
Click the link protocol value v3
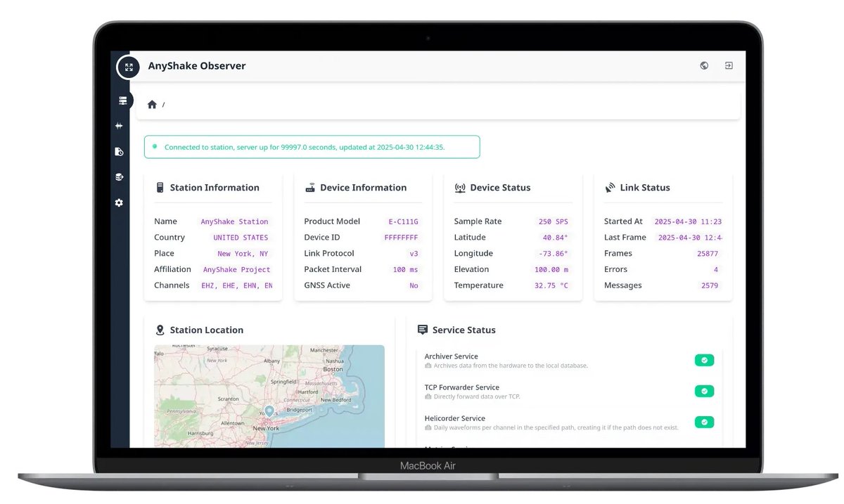(414, 254)
